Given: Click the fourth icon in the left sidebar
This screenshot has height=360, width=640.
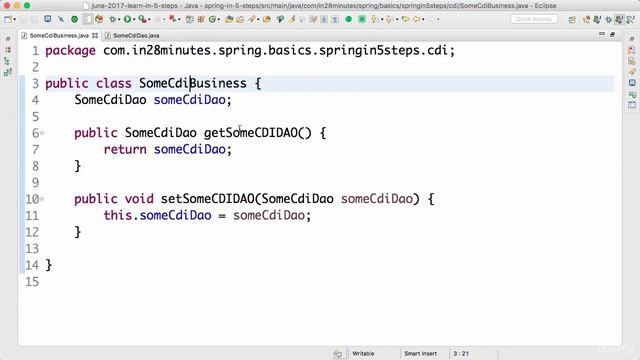Looking at the screenshot, I should click(7, 73).
